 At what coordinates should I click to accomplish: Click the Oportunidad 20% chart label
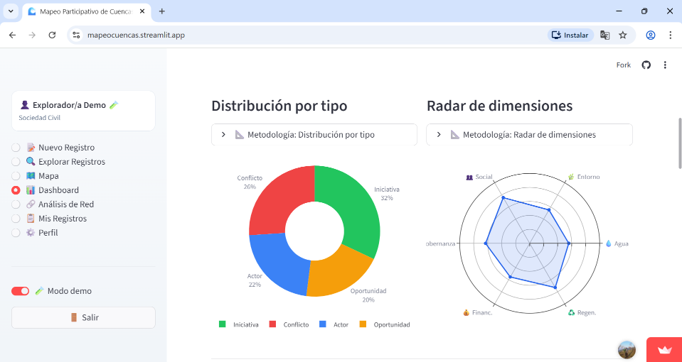point(368,295)
